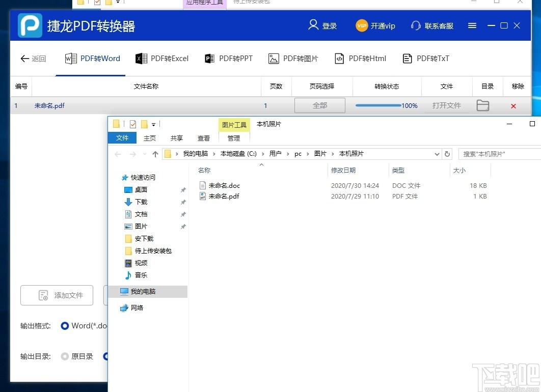Switch to the PDF转Word tab

(93, 59)
